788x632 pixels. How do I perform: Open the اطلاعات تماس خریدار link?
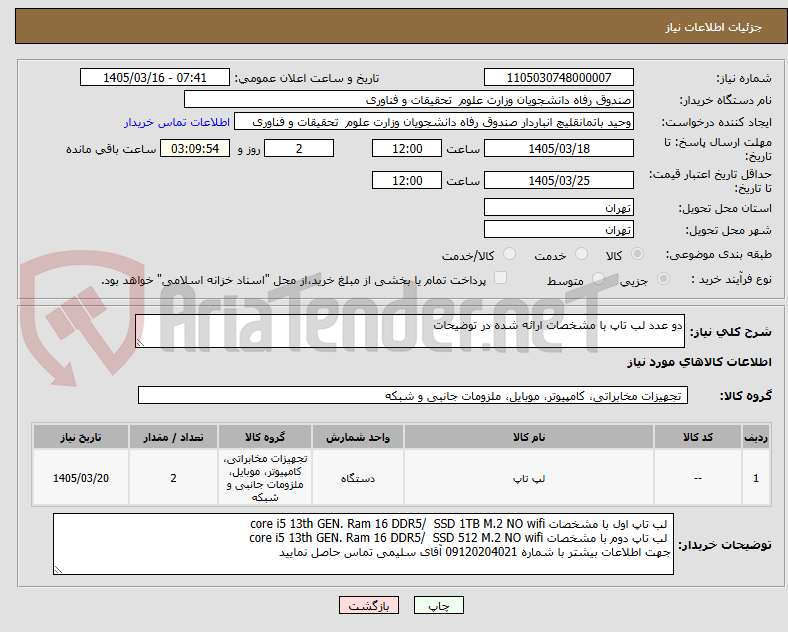point(177,122)
